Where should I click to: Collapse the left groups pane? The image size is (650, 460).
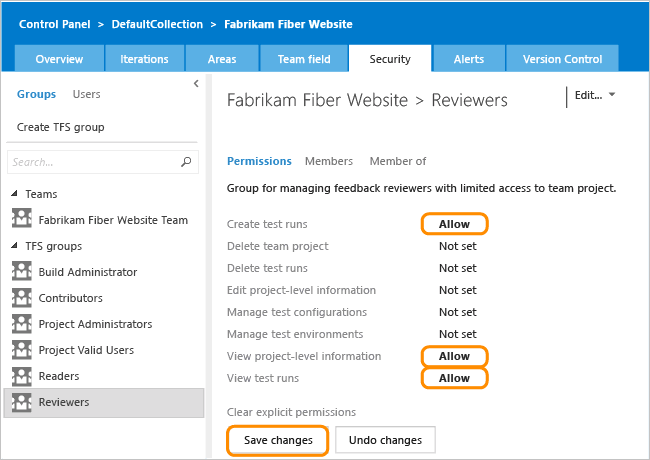coord(195,85)
